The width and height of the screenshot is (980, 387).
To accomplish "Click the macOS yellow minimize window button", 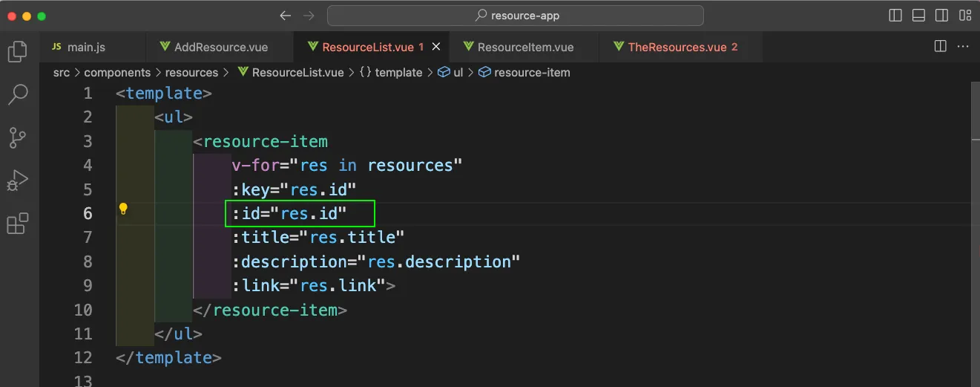I will point(27,16).
